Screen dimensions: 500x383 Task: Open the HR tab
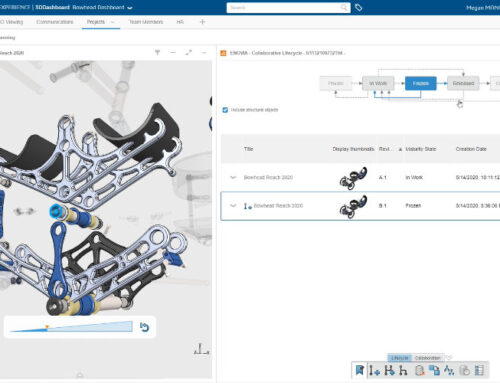[x=180, y=22]
